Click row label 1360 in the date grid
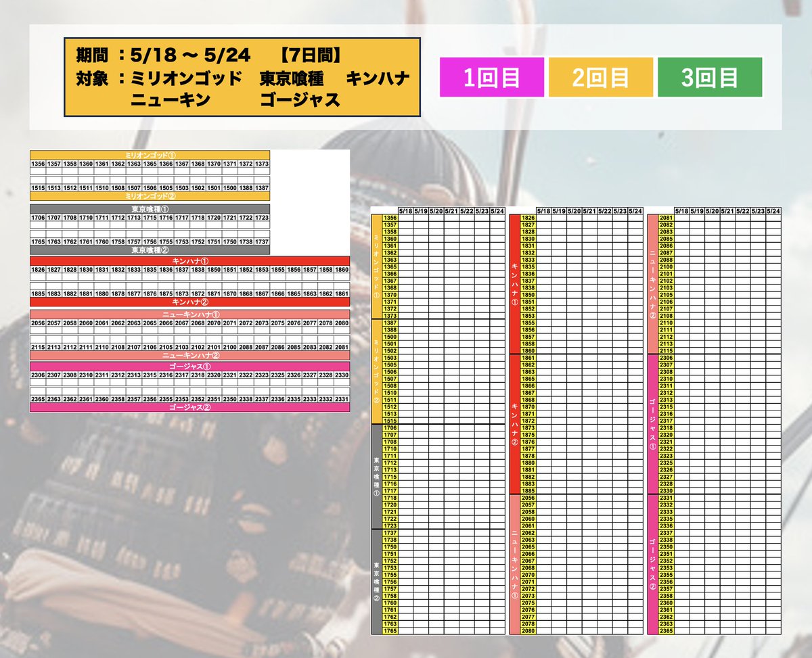 click(x=390, y=238)
